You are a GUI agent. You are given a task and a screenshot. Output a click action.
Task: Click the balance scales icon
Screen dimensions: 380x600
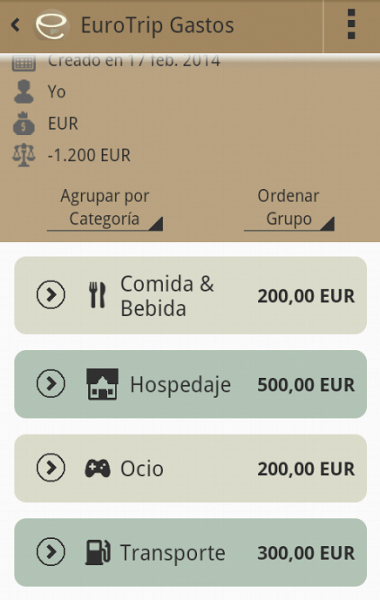pyautogui.click(x=24, y=155)
